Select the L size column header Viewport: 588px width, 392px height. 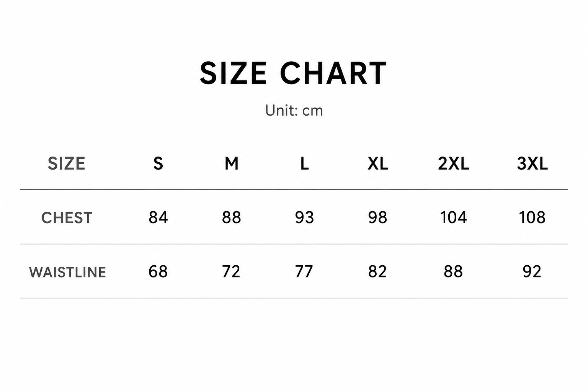(304, 164)
